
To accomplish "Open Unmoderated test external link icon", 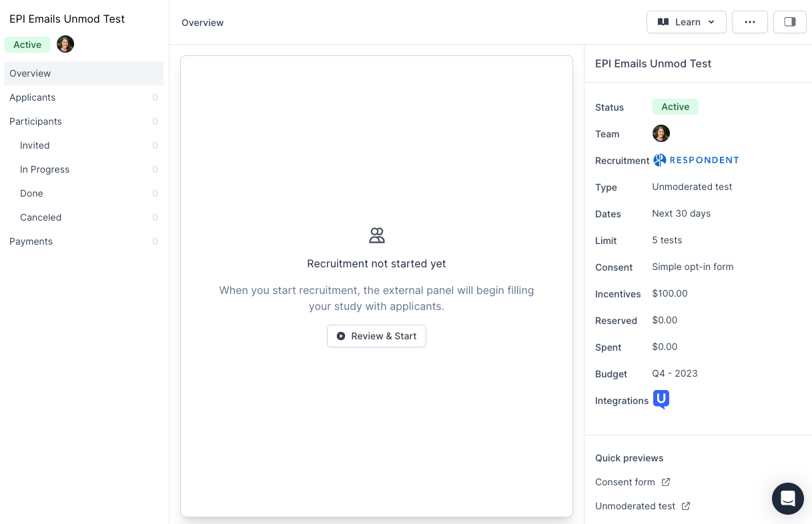I will 686,506.
